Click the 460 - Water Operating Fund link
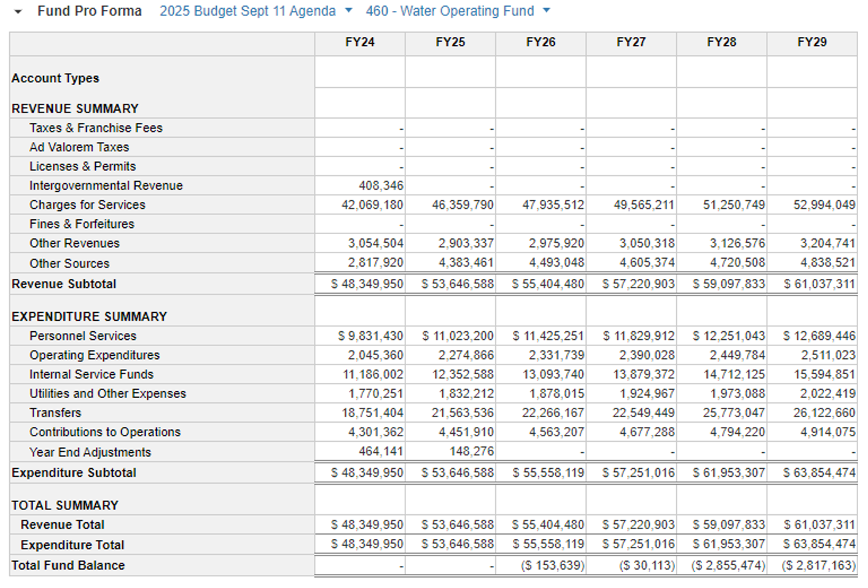 pyautogui.click(x=450, y=11)
